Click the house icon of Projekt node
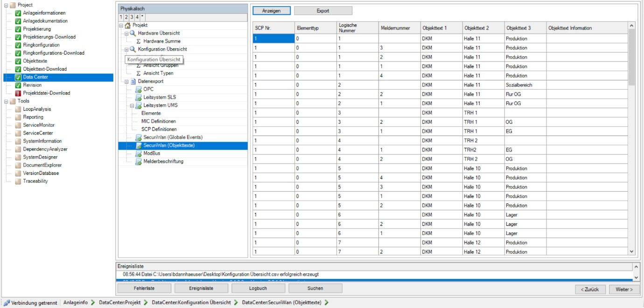Screen dimensions: 644x308 click(128, 25)
